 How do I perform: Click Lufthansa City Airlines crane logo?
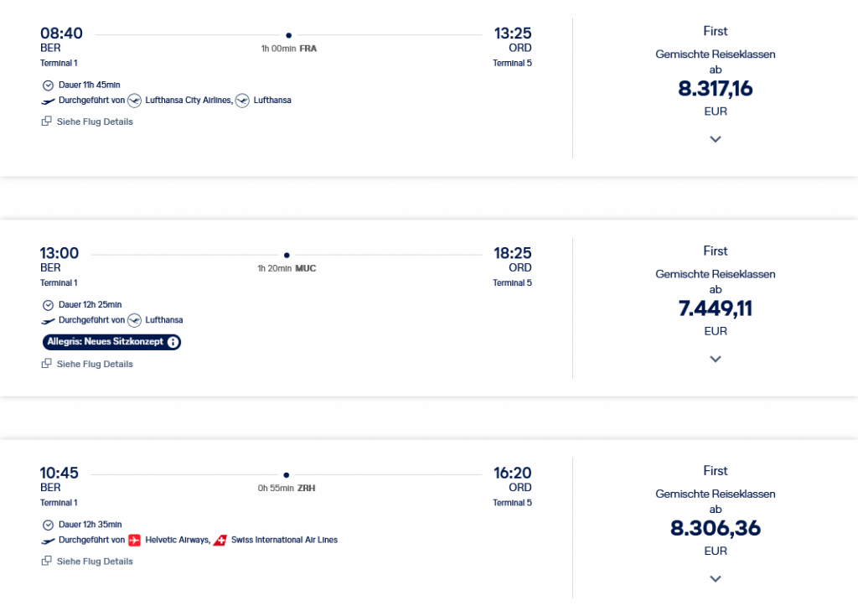pyautogui.click(x=135, y=101)
